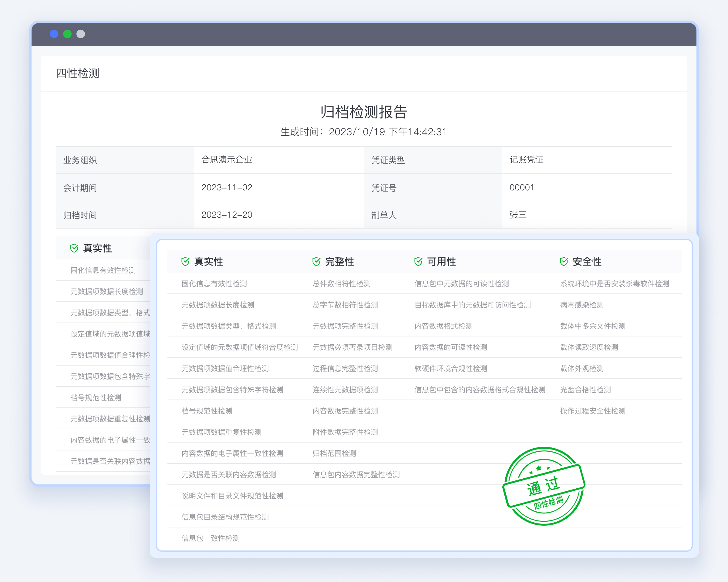Select the 完整性 column header
The width and height of the screenshot is (728, 582).
point(339,262)
